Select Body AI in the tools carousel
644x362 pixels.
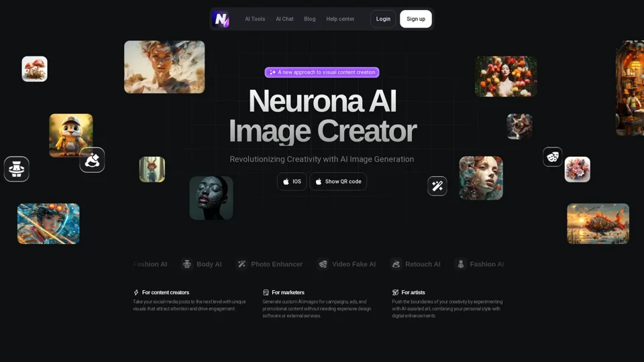coord(202,264)
